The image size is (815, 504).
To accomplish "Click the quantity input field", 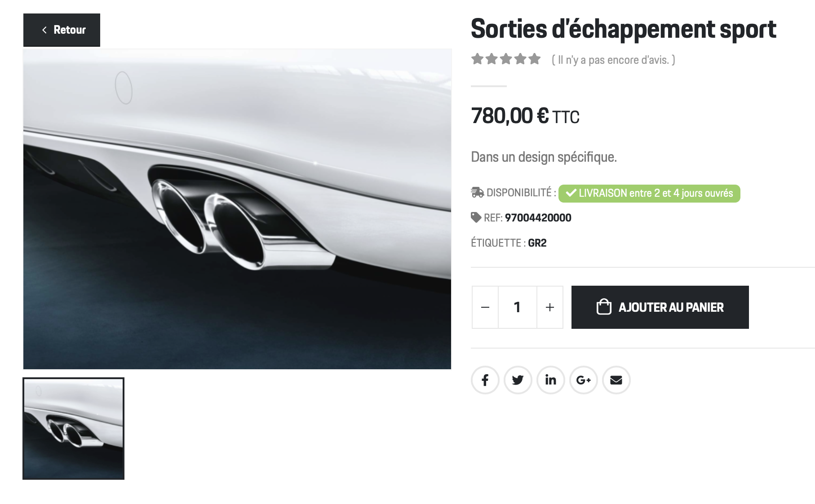I will (518, 307).
